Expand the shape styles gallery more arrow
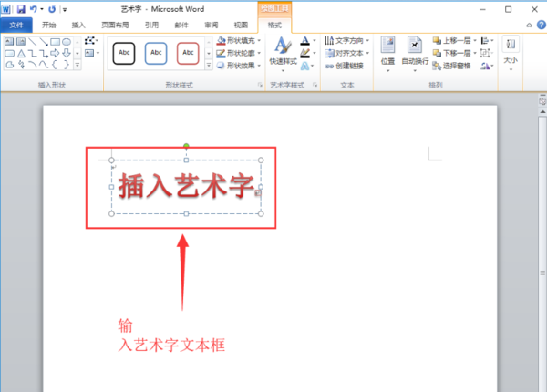Viewport: 547px width, 392px height. pos(209,65)
